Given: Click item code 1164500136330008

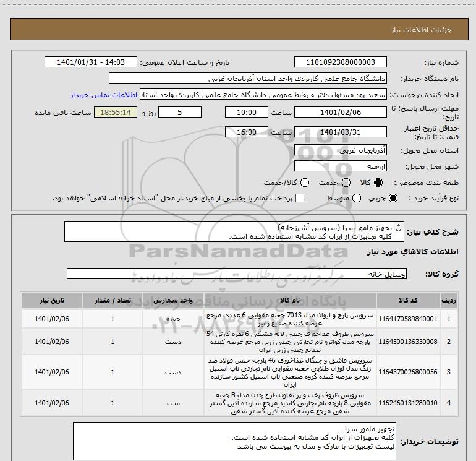Looking at the screenshot, I should (x=408, y=342).
